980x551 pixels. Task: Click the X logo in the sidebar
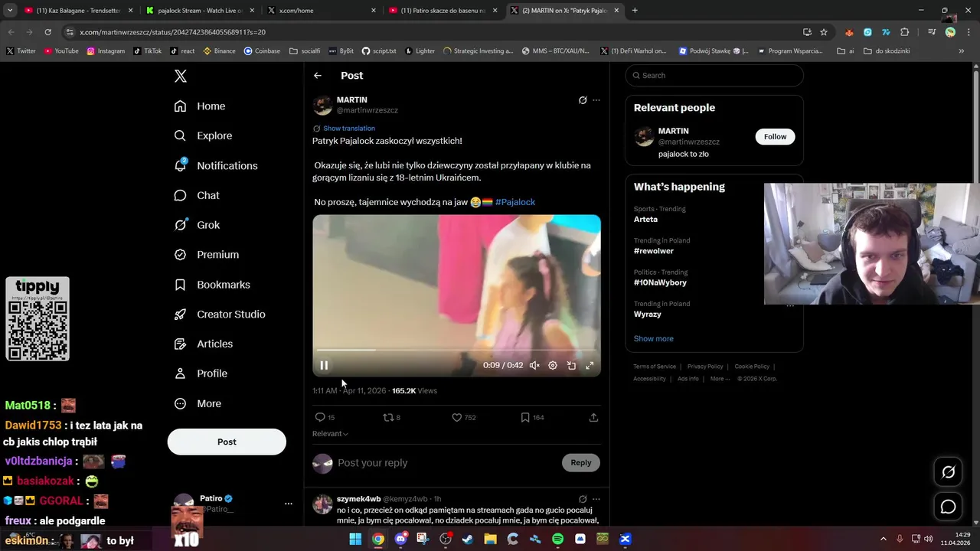tap(181, 76)
